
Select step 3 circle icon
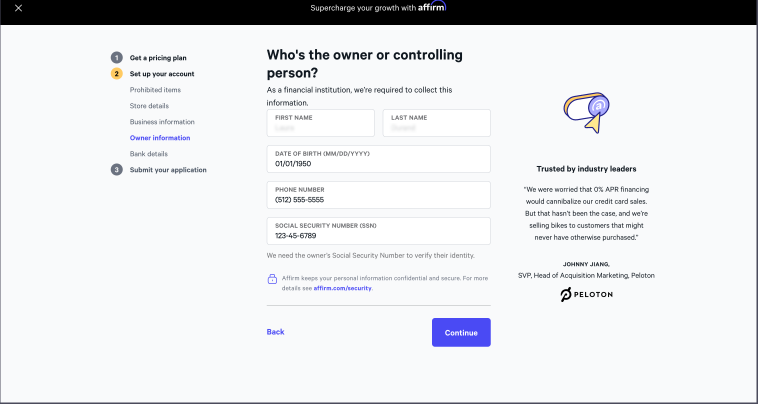pyautogui.click(x=117, y=170)
